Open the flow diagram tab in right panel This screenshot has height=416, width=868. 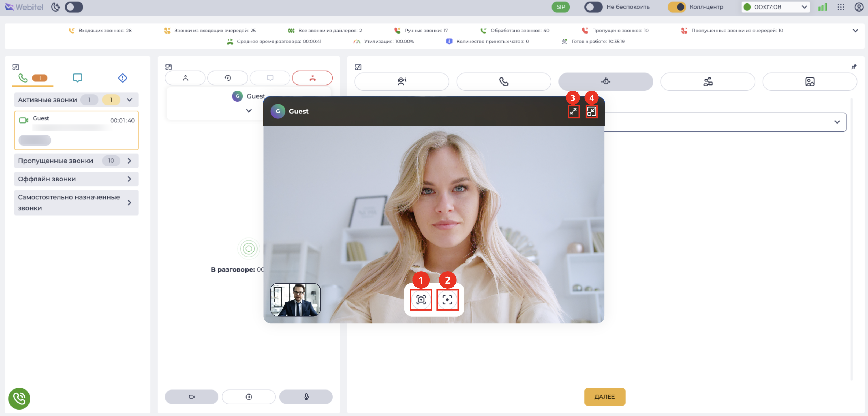708,81
